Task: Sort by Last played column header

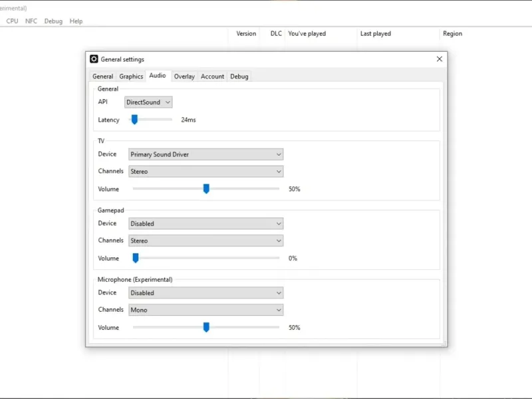Action: 376,34
